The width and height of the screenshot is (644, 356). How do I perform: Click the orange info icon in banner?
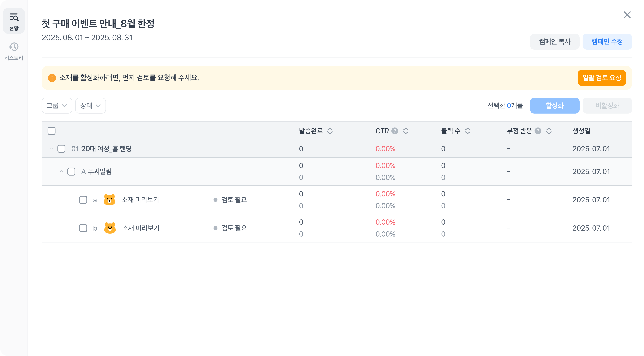point(52,78)
